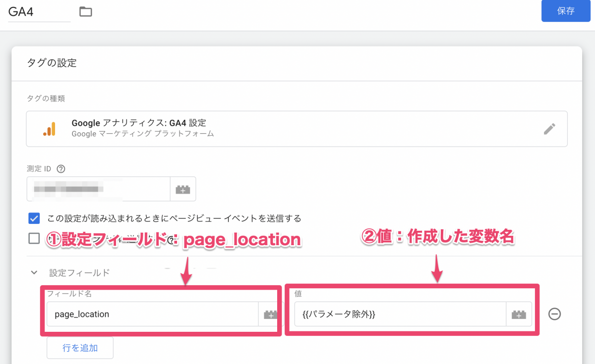Focus the フィールド名 input containing page_location
Screen dimensions: 595x364
point(152,314)
